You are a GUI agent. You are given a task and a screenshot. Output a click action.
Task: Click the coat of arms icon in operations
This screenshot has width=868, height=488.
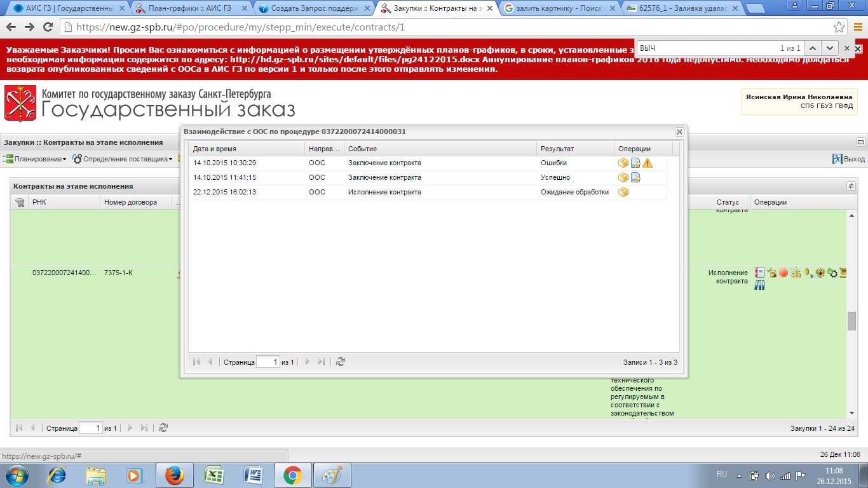820,273
